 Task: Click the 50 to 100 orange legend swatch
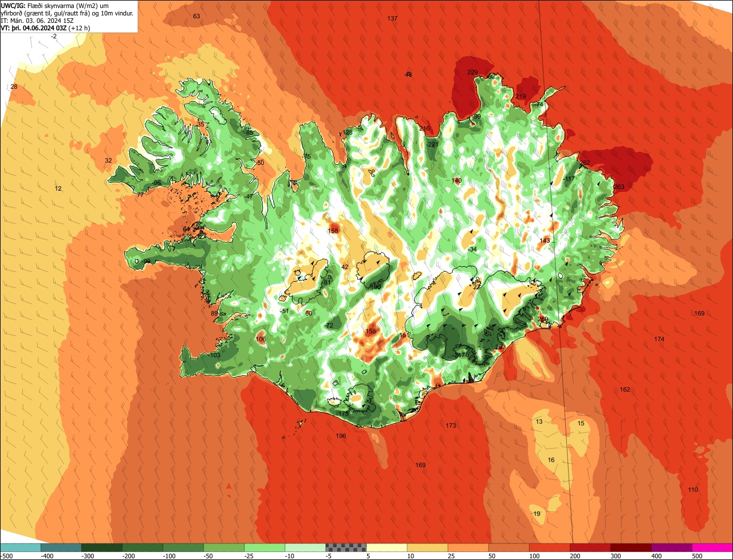pyautogui.click(x=509, y=547)
